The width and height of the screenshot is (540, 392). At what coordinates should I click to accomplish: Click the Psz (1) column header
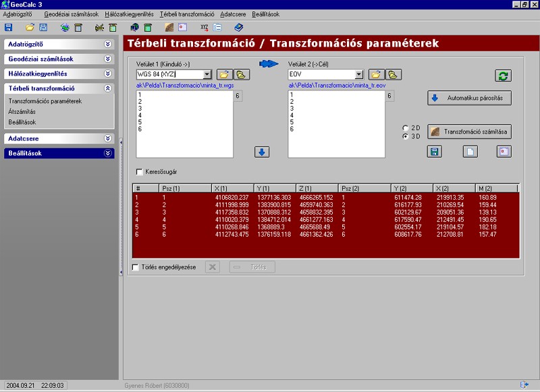tap(185, 189)
